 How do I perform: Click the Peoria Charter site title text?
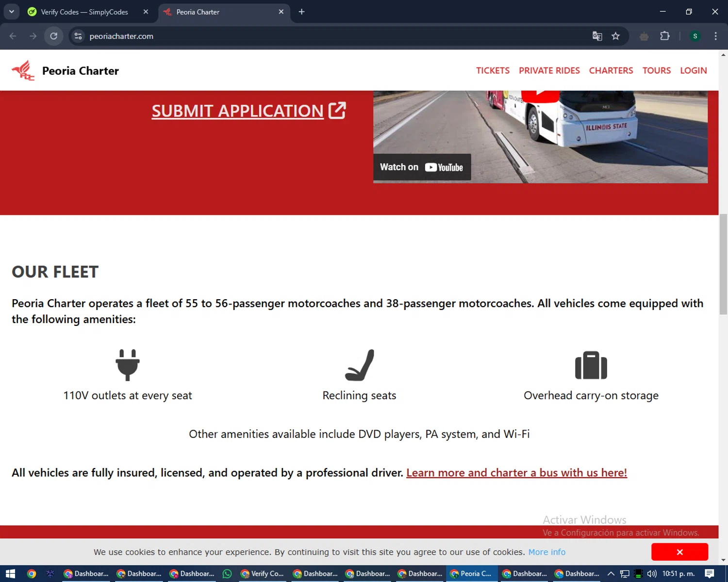point(81,71)
